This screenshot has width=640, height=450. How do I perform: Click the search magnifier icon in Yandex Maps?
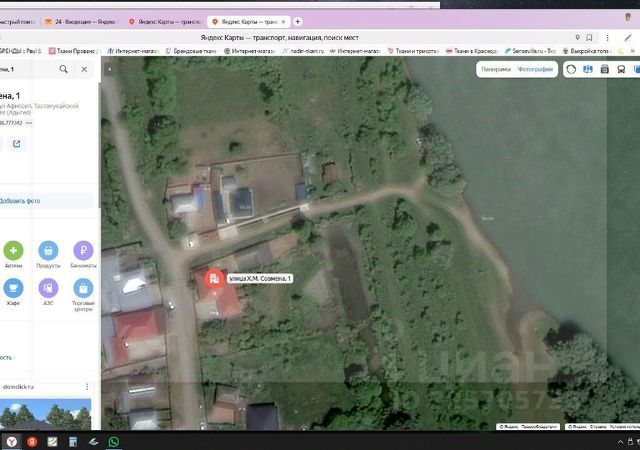64,69
